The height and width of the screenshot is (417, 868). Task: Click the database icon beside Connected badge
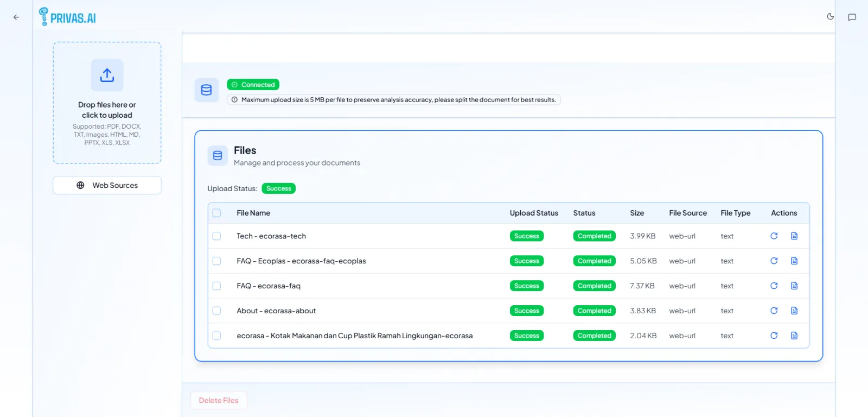click(x=206, y=90)
